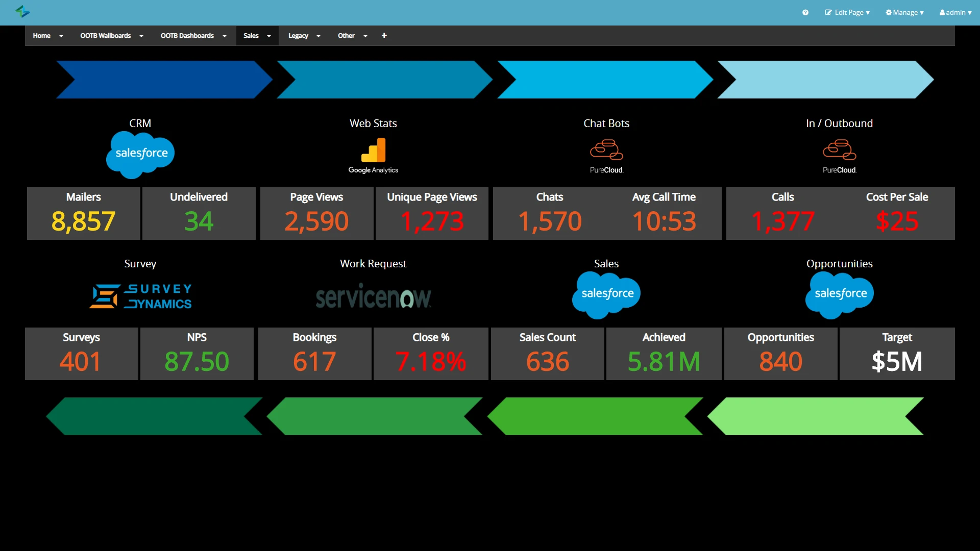
Task: Select the Sales tab
Action: pos(251,36)
